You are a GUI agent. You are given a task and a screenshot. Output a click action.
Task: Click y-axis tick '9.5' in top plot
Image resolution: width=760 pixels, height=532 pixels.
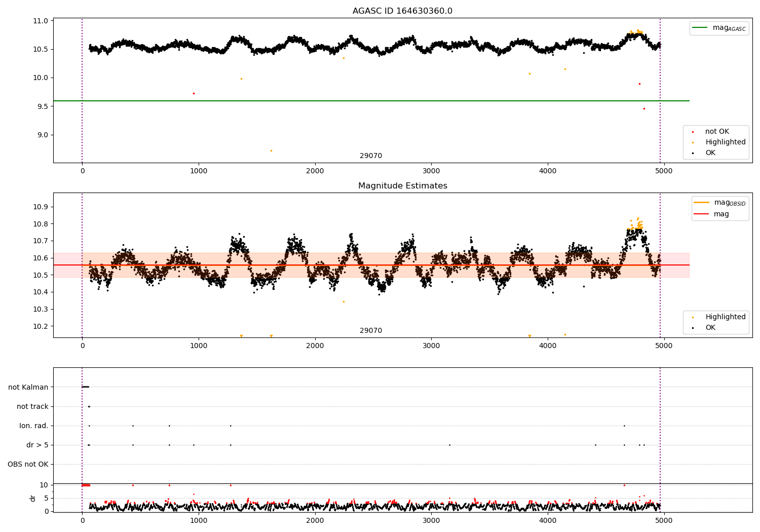point(43,106)
